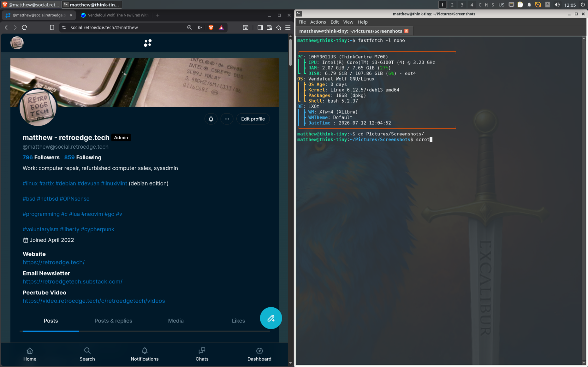
Task: Click small avatar in page header
Action: click(17, 43)
